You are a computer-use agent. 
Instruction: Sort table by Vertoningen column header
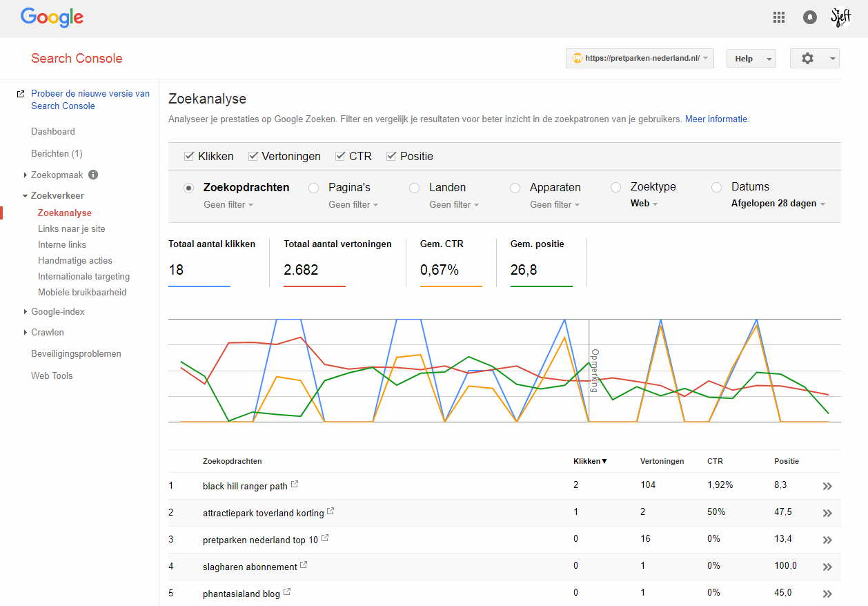click(x=662, y=461)
